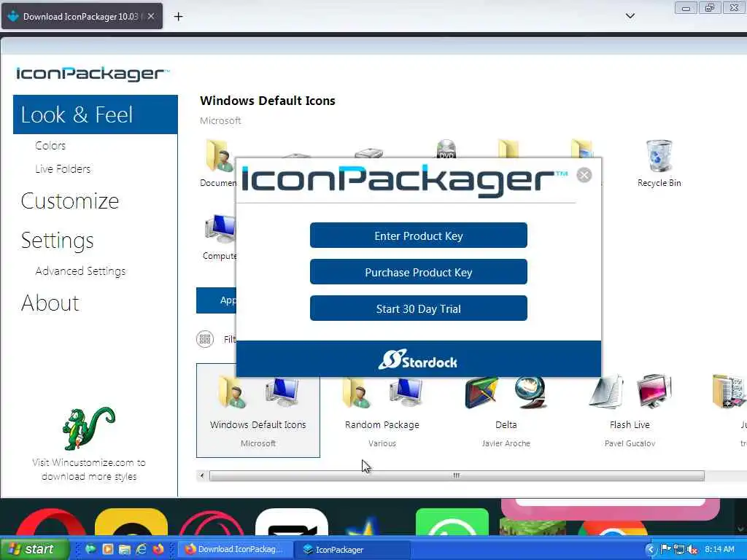Viewport: 747px width, 560px height.
Task: Click the package list left scroll arrow
Action: point(202,475)
